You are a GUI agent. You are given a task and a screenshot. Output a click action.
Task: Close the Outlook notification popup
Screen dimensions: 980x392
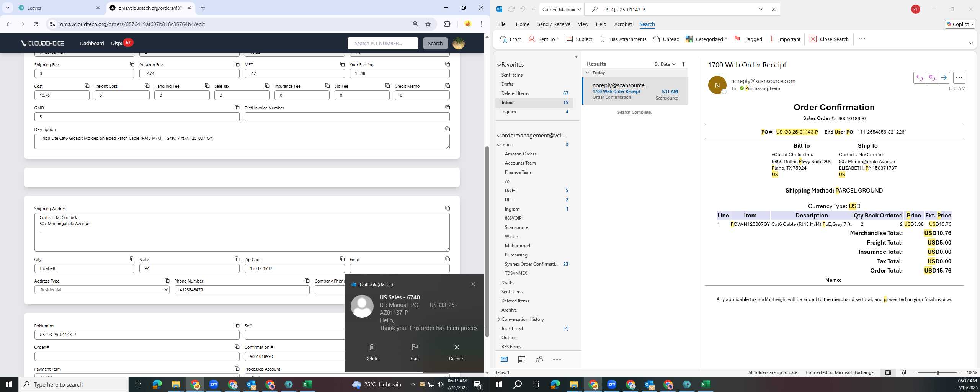click(x=473, y=284)
